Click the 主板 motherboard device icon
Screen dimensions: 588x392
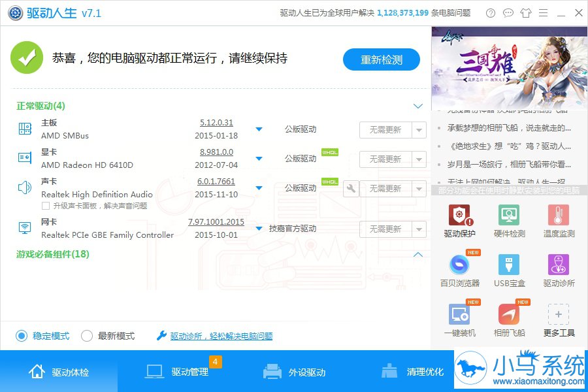(25, 129)
